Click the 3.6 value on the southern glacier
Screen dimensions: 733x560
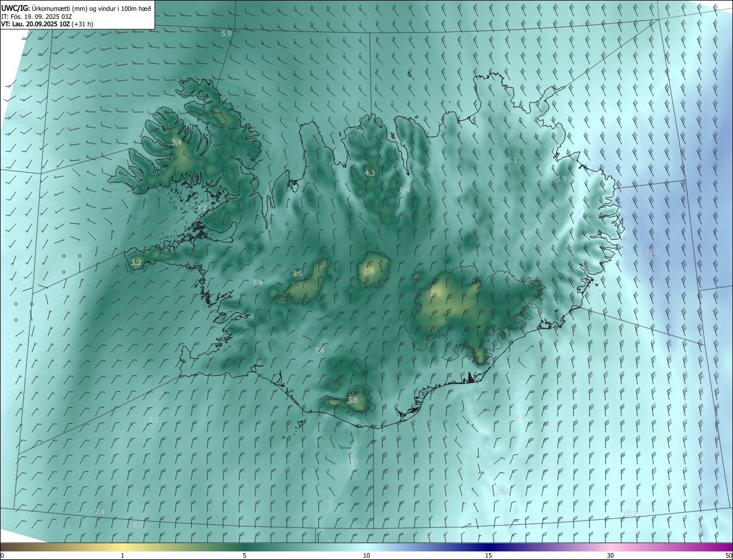click(x=353, y=400)
